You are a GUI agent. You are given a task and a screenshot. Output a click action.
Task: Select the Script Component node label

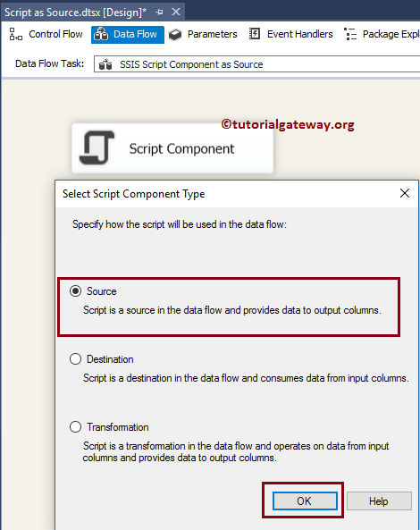click(x=181, y=148)
